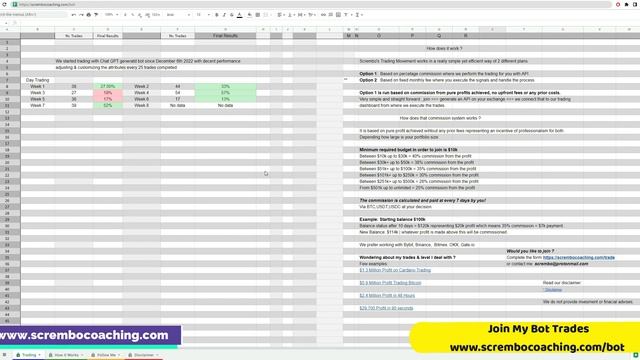Viewport: 640px width, 360px height.
Task: Open the Fill color picker
Action: (x=249, y=15)
